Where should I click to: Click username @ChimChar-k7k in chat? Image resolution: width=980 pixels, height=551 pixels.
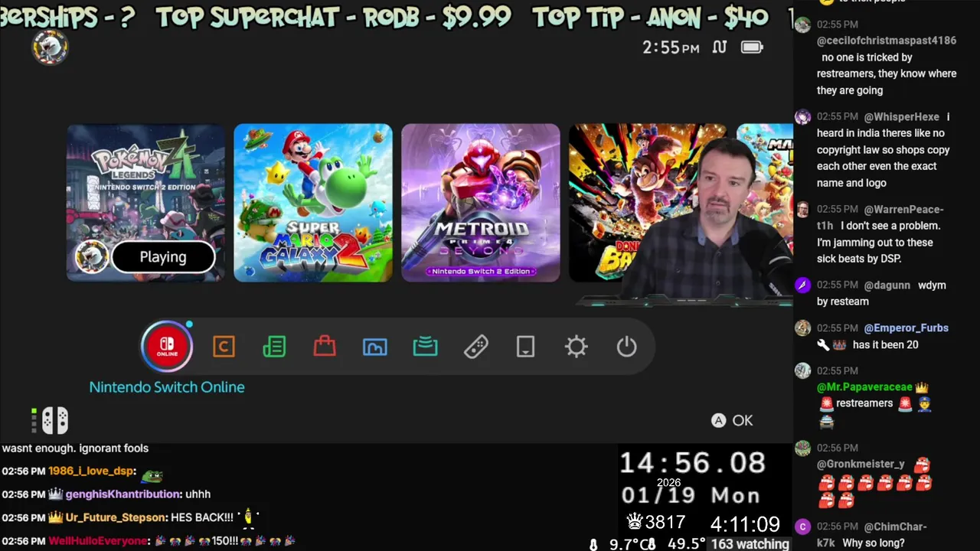pos(873,534)
